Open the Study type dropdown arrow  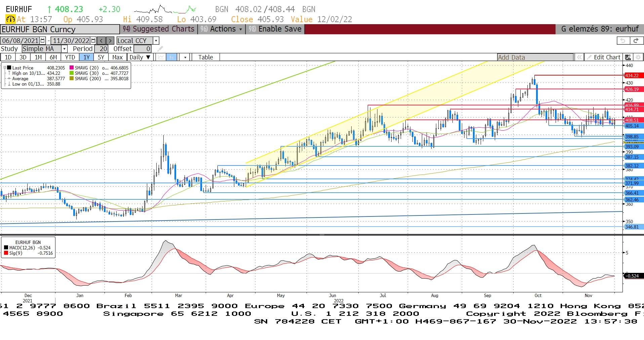pos(64,49)
